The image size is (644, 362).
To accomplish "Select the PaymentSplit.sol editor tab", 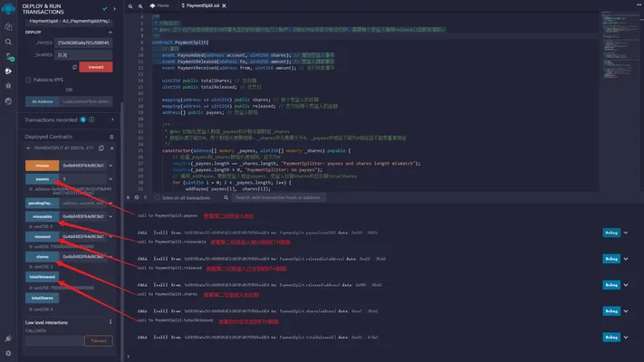I will 203,5.
